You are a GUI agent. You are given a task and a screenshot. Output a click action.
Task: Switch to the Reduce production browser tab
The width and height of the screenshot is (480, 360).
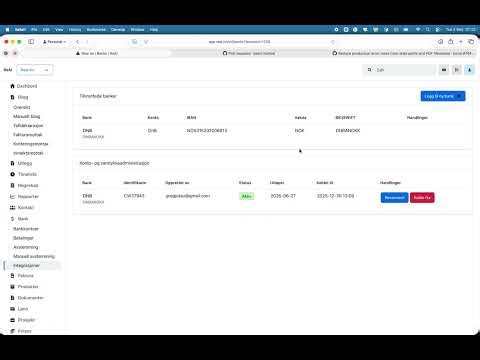pos(403,53)
